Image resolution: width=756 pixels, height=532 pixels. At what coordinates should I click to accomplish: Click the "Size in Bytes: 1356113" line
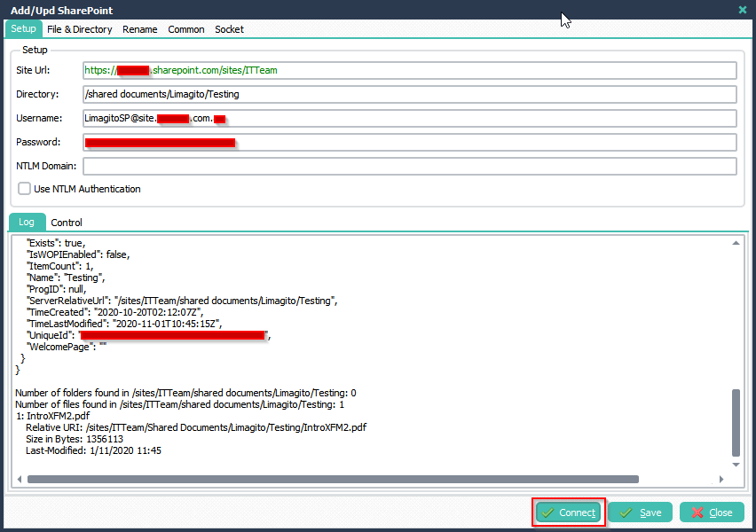click(75, 439)
